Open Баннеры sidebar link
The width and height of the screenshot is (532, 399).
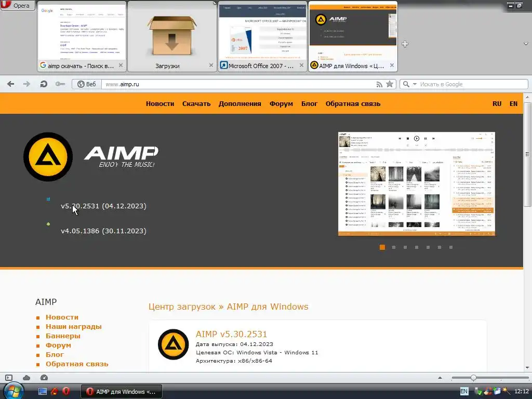pos(63,336)
